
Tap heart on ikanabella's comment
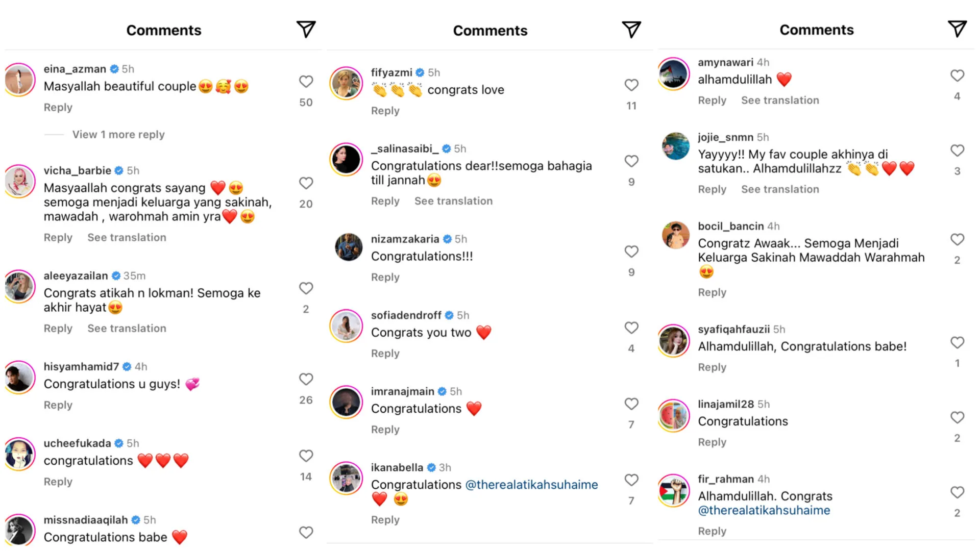click(x=631, y=480)
